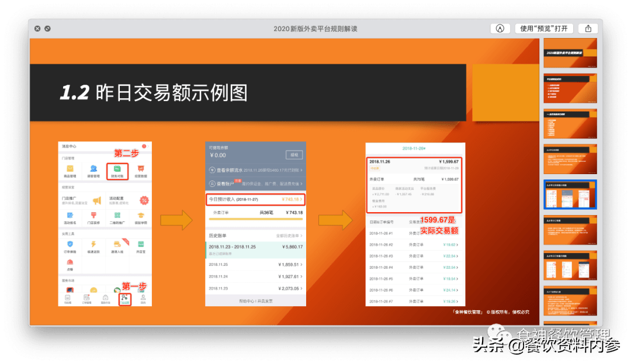This screenshot has height=364, width=631.
Task: Click the '2018.11.24' ¥1,927.61 row
Action: coord(255,276)
